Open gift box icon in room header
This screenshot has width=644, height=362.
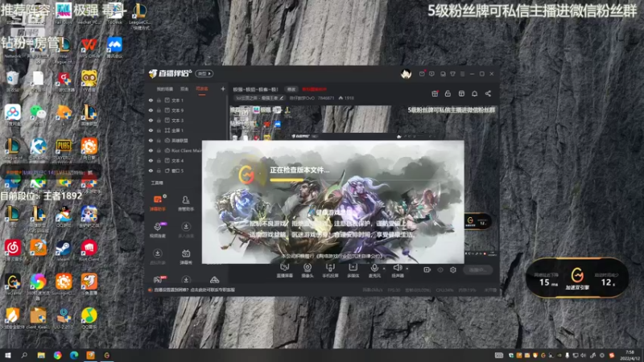435,93
